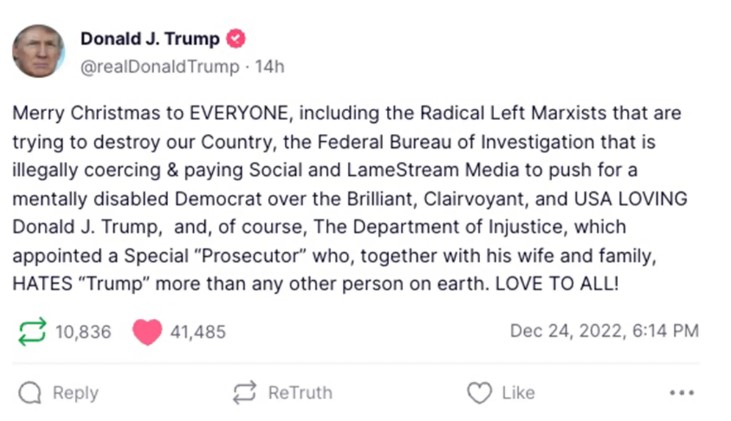
Task: Click the Reply speech bubble icon
Action: pyautogui.click(x=31, y=392)
